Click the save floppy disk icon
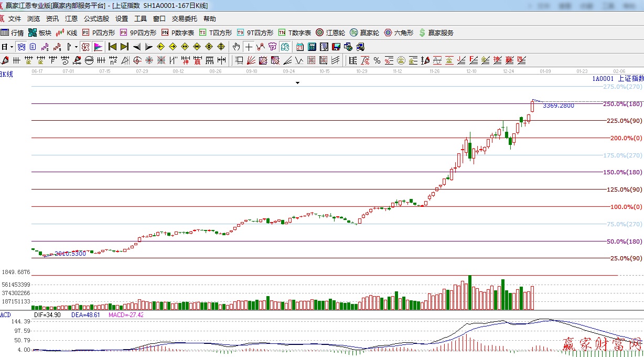The height and width of the screenshot is (357, 644). coord(336,47)
